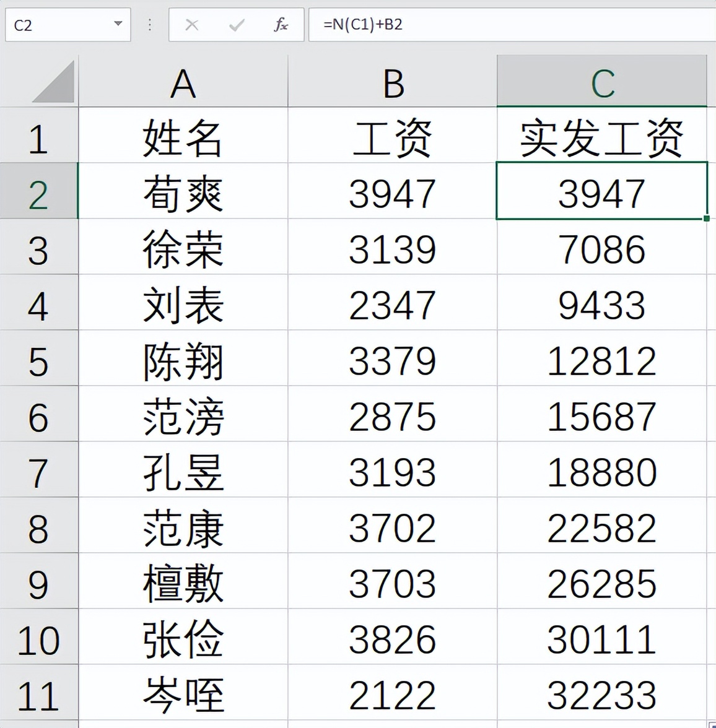The height and width of the screenshot is (728, 716).
Task: Click salary cell 3947 in column B
Action: 393,191
